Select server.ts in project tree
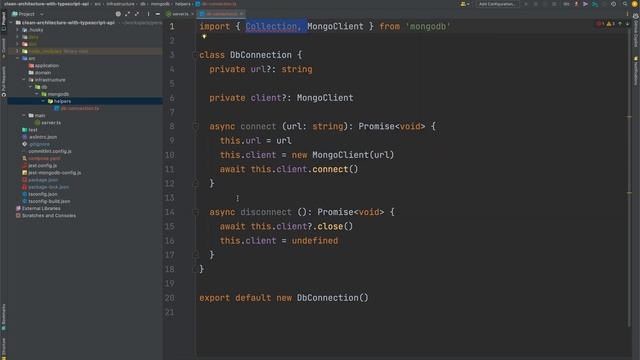Viewport: 640px width, 360px height. point(51,123)
